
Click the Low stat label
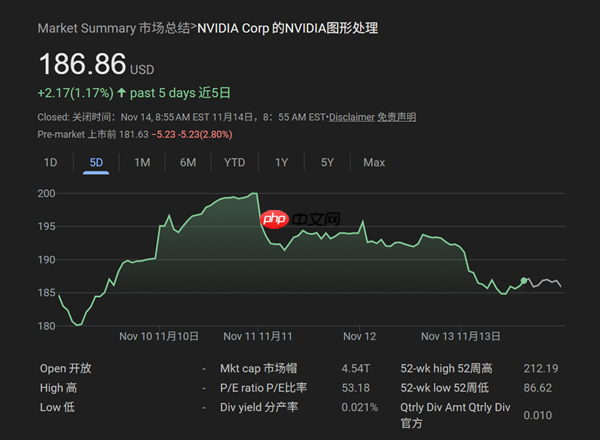point(57,407)
